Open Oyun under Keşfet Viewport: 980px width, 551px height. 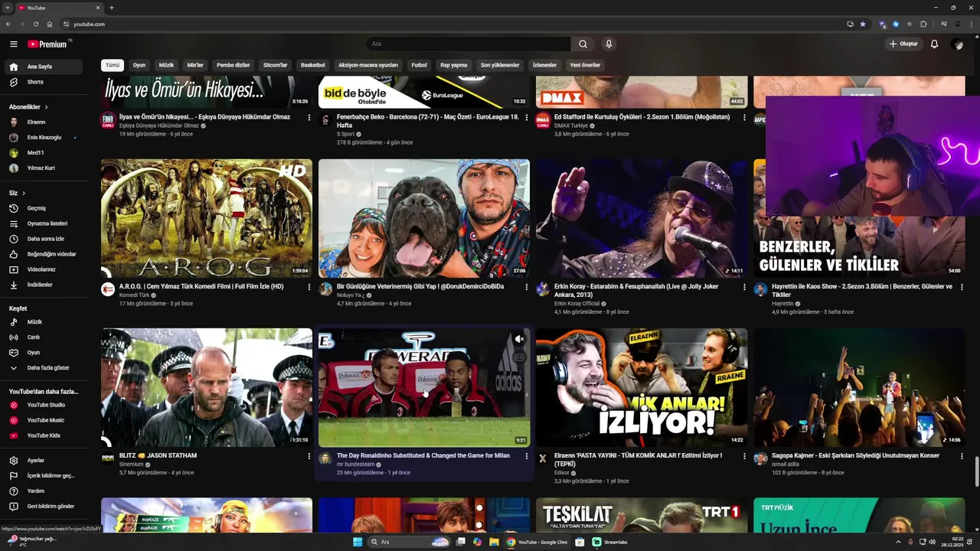click(x=44, y=353)
